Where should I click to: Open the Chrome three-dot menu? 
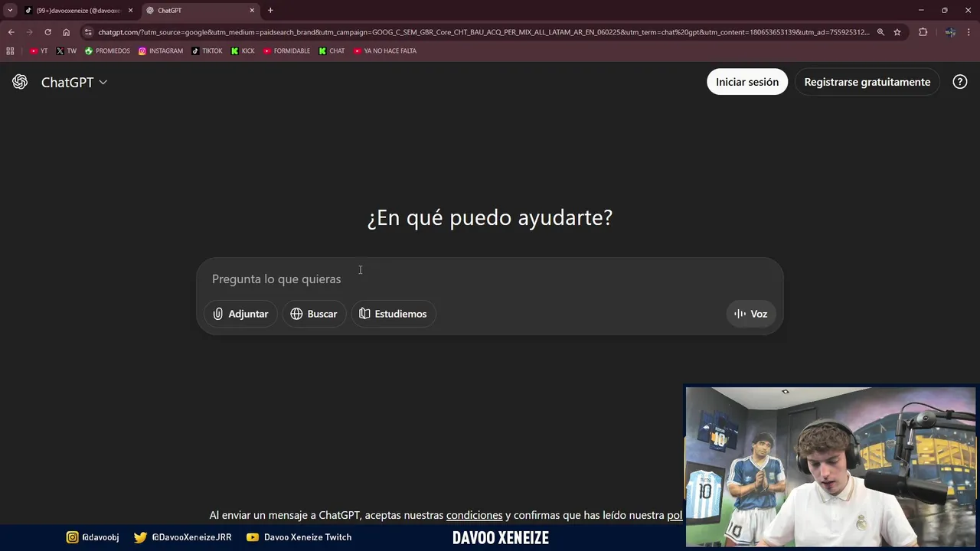tap(969, 32)
